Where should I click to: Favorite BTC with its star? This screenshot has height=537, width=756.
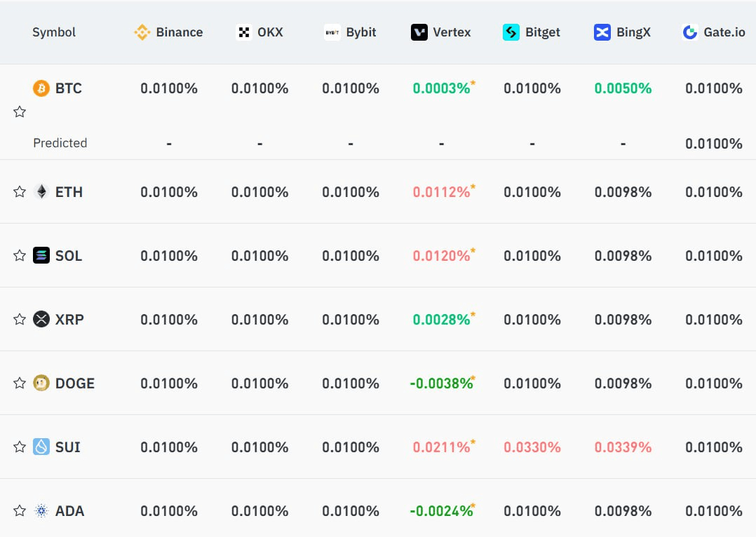click(20, 112)
